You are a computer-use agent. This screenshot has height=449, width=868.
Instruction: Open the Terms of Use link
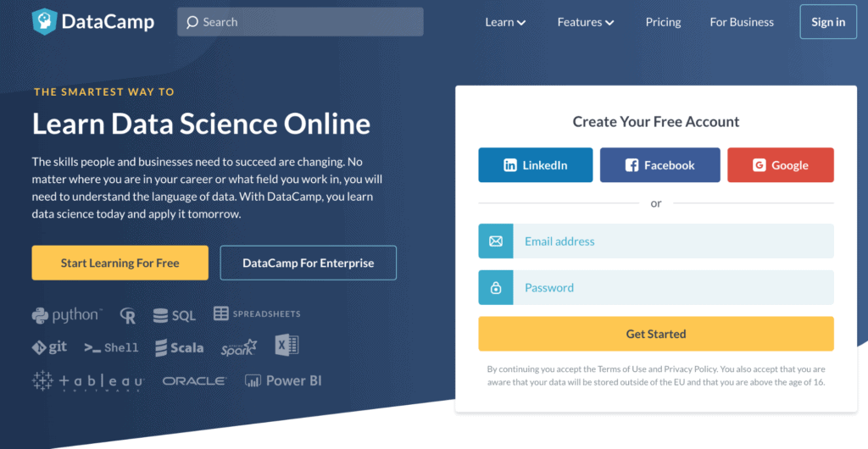621,369
